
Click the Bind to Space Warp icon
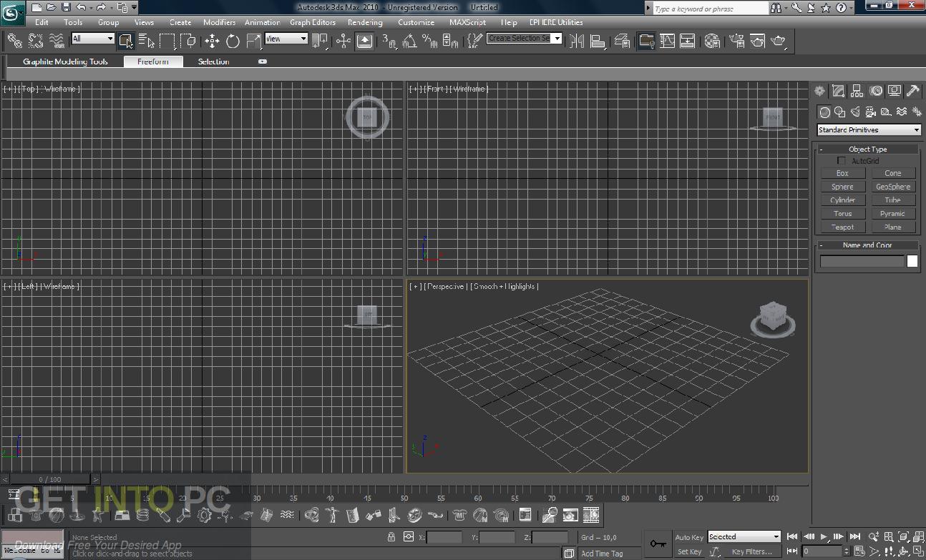click(x=57, y=40)
